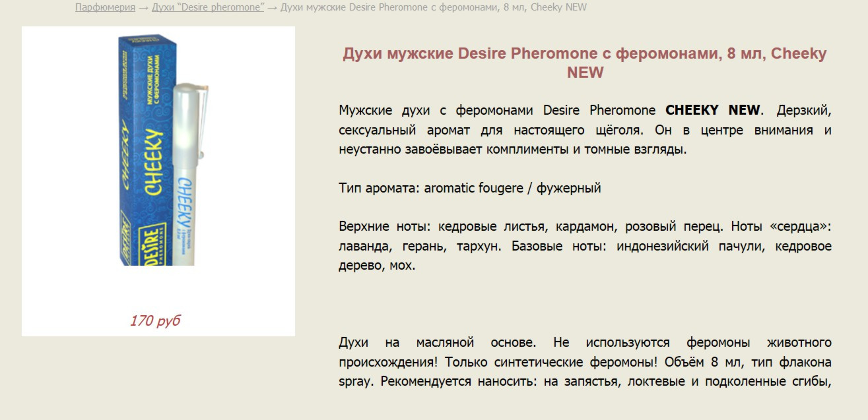Click the Верхние ноты fragrance notes paragraph
This screenshot has width=868, height=420.
585,247
